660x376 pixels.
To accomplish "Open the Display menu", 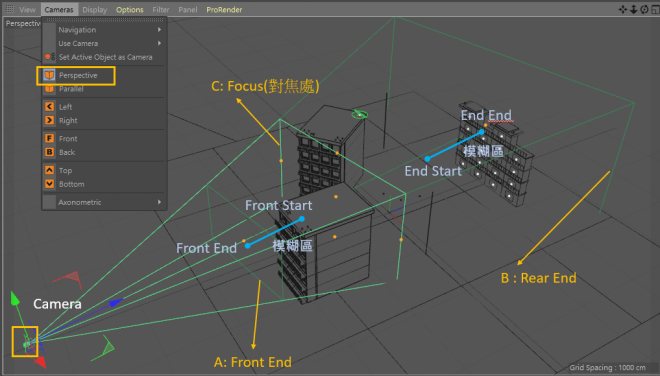I will click(95, 9).
